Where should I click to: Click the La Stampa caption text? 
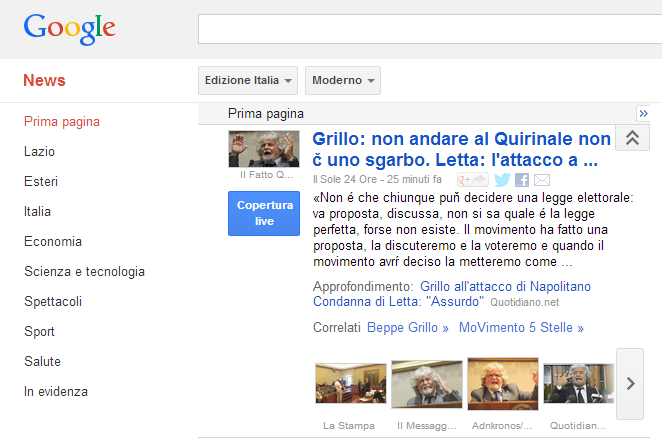point(349,426)
